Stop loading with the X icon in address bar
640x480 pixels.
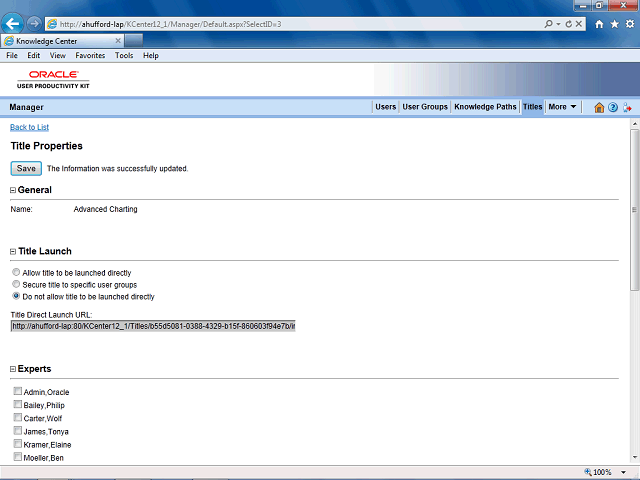click(579, 24)
